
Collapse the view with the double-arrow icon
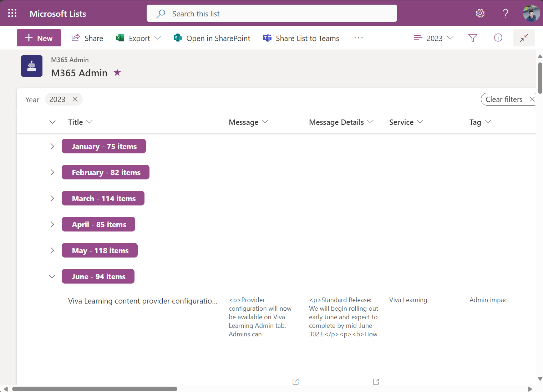point(524,38)
